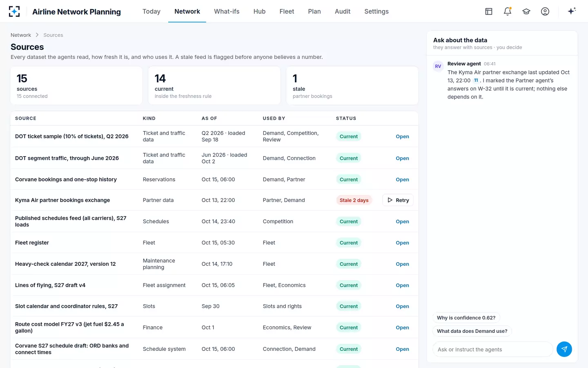The image size is (588, 368).
Task: Open the Route cost model FY27 source
Action: point(402,328)
